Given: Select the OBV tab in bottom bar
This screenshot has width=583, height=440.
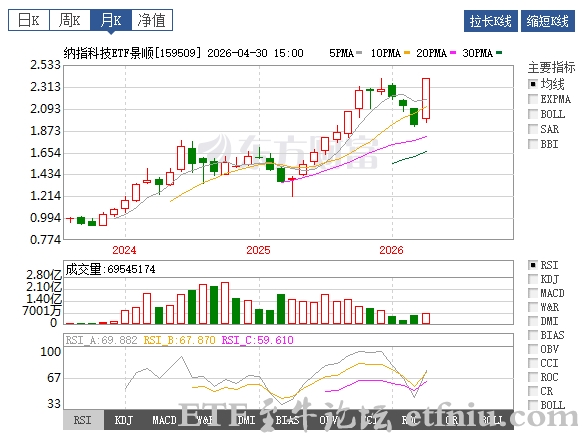Looking at the screenshot, I should (328, 420).
